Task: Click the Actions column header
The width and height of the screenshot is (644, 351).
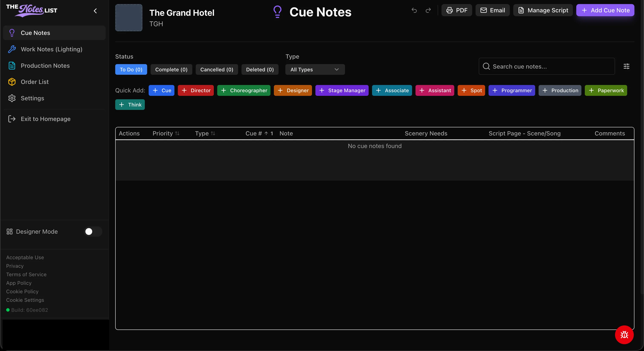Action: [129, 133]
